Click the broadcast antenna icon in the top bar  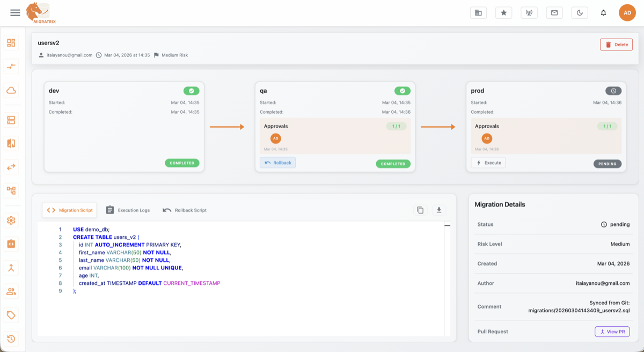pos(529,12)
